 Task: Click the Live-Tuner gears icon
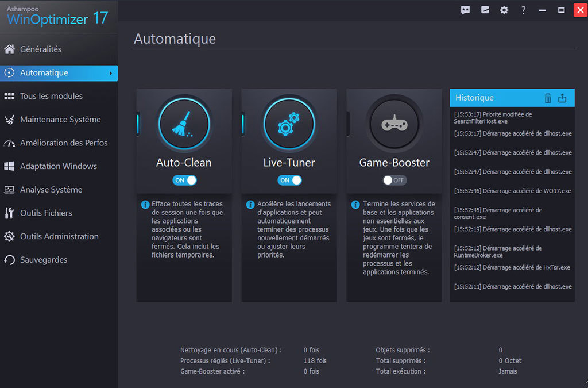[x=289, y=124]
